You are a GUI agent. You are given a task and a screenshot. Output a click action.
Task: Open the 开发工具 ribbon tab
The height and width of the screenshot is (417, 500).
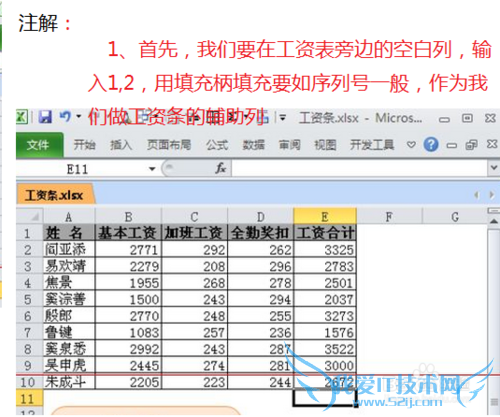click(372, 145)
